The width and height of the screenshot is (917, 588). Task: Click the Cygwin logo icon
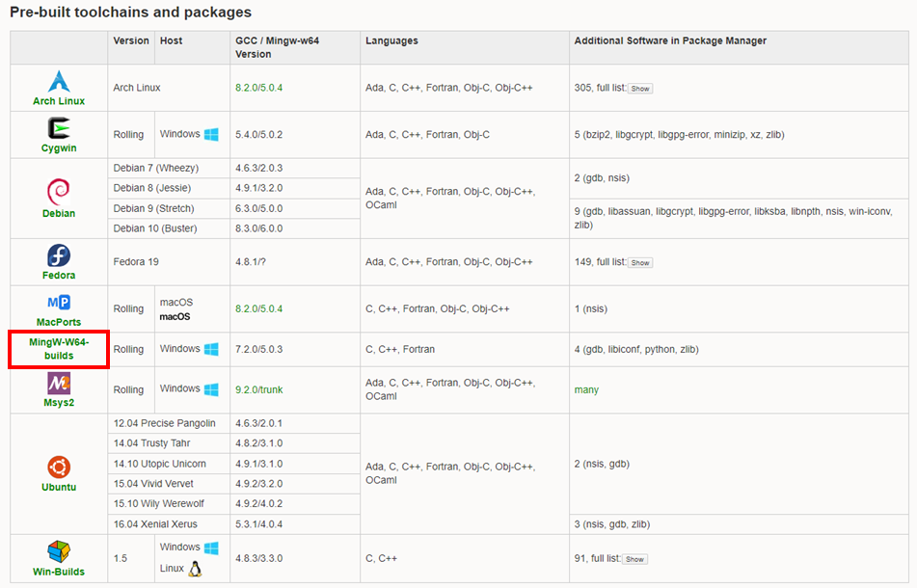click(59, 128)
